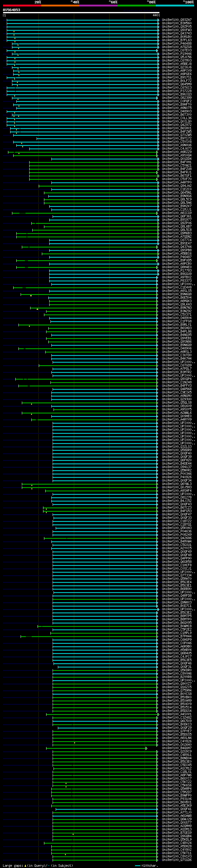Screen dimensions: 197x868
Task: Select the UniRef100_B9T172 label
Action: [x=177, y=139]
